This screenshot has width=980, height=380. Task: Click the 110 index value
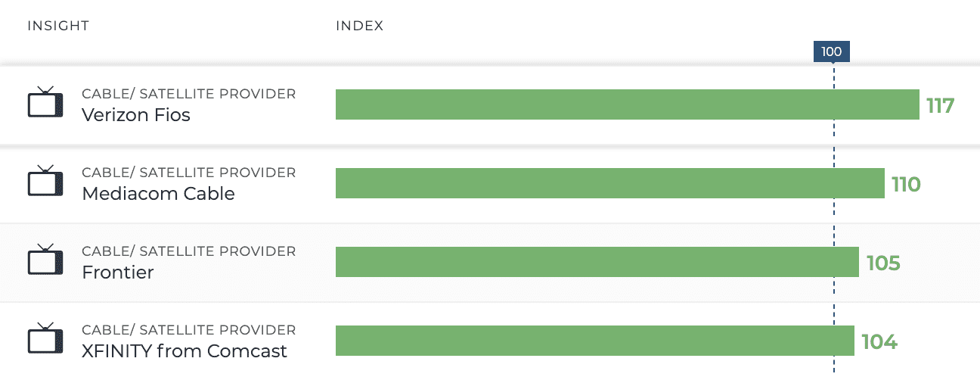[906, 184]
